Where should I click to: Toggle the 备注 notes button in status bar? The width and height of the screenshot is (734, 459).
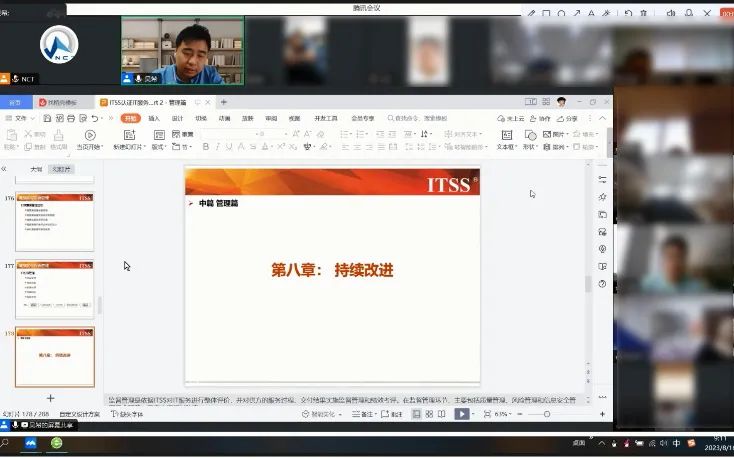363,414
